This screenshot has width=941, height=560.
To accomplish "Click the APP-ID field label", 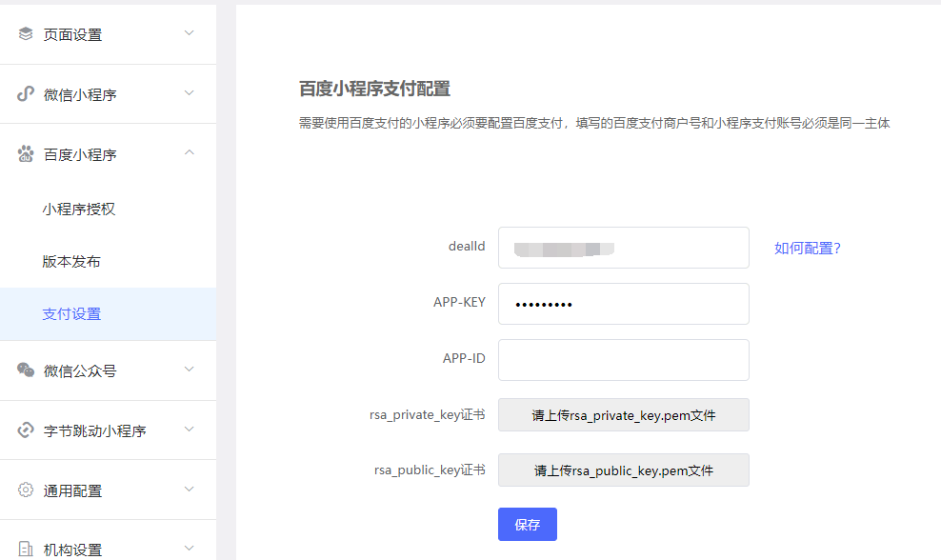I will tap(463, 358).
